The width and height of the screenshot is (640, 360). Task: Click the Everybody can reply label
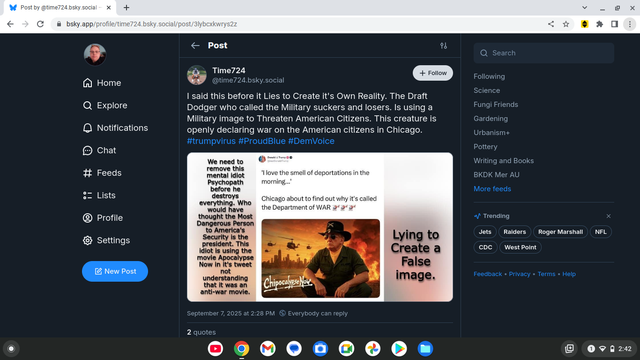[313, 313]
